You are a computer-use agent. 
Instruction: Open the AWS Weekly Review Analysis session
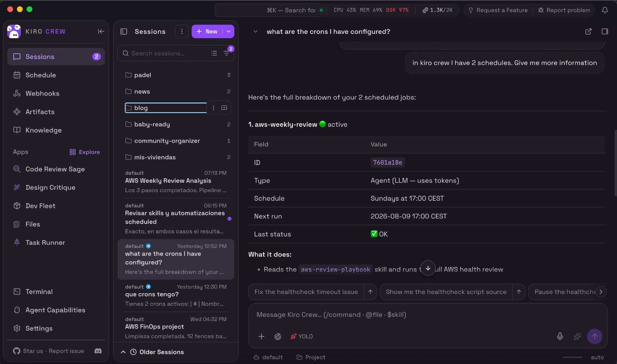(x=176, y=182)
